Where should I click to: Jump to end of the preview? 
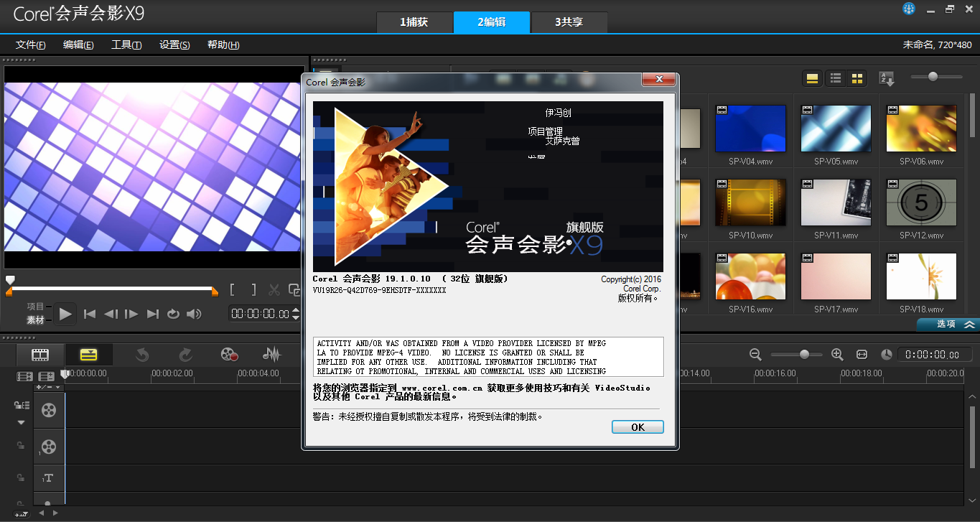point(152,314)
